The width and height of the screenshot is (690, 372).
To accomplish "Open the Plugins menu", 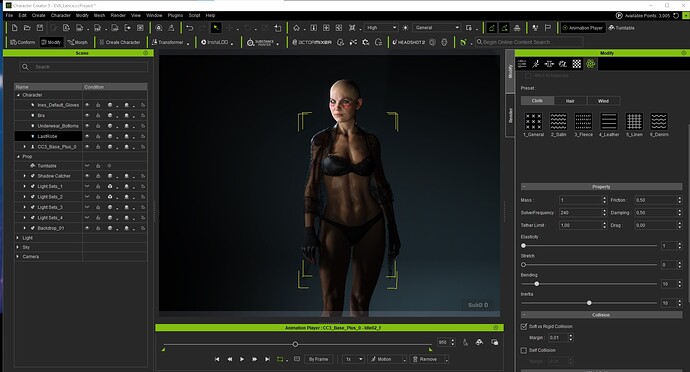I will click(175, 15).
